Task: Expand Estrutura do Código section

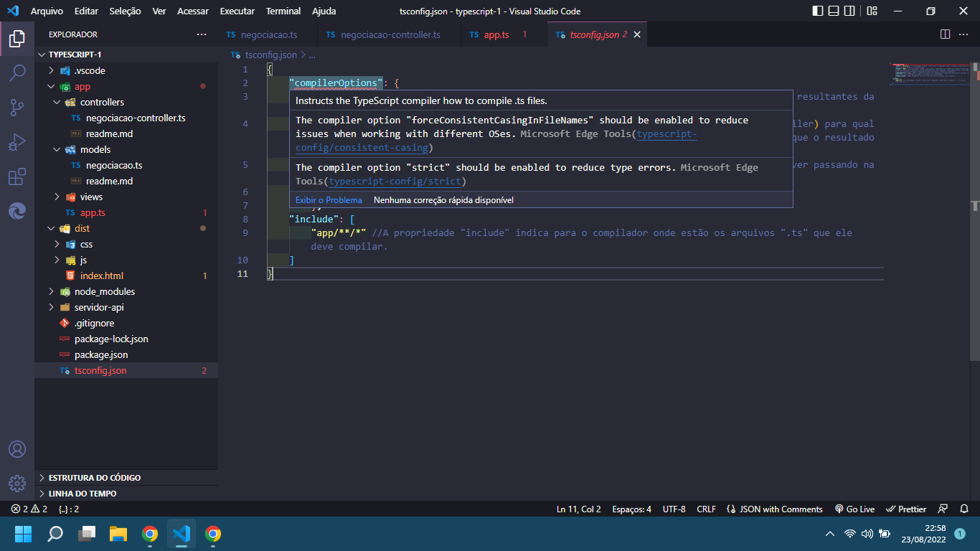Action: (x=126, y=477)
